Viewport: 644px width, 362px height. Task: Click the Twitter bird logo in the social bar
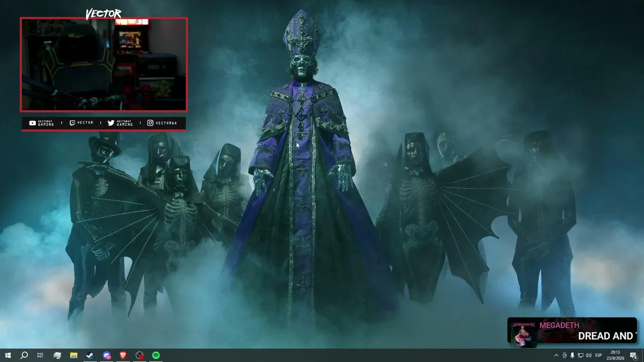point(111,123)
